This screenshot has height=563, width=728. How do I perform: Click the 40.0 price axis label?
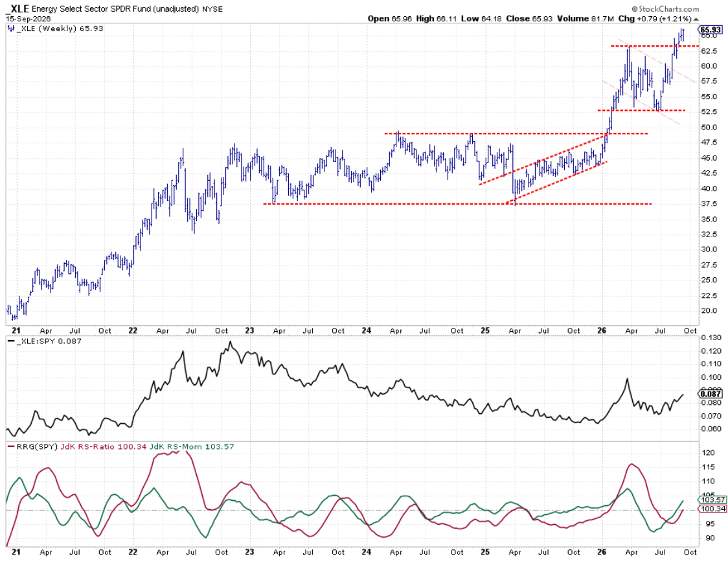click(x=709, y=189)
